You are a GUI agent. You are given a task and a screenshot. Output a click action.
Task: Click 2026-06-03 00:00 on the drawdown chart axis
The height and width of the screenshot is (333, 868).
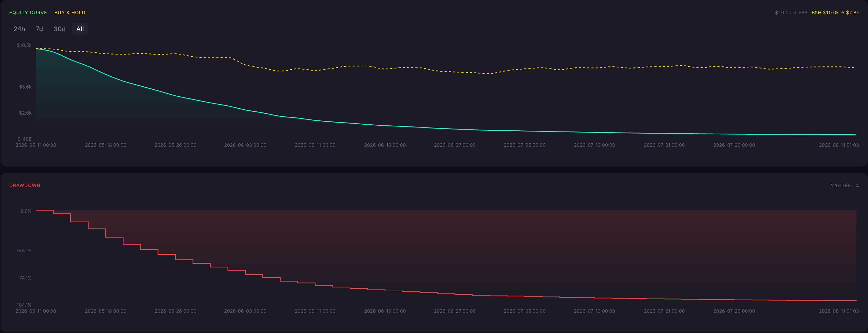245,311
